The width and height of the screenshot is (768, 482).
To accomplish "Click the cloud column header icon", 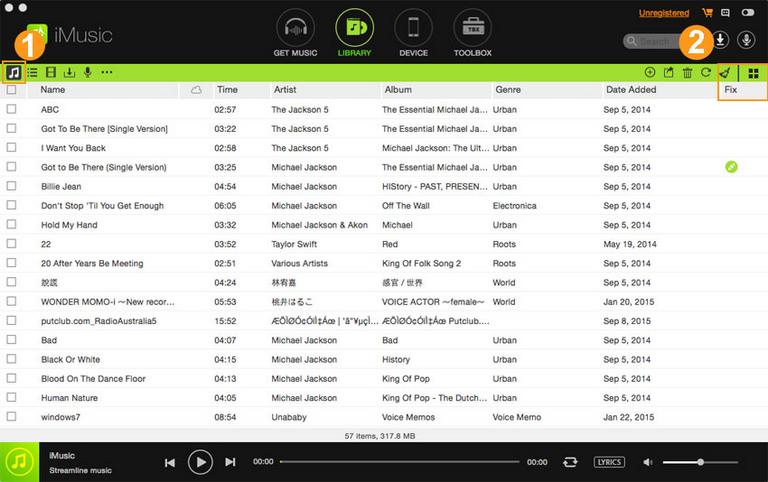I will click(x=196, y=90).
